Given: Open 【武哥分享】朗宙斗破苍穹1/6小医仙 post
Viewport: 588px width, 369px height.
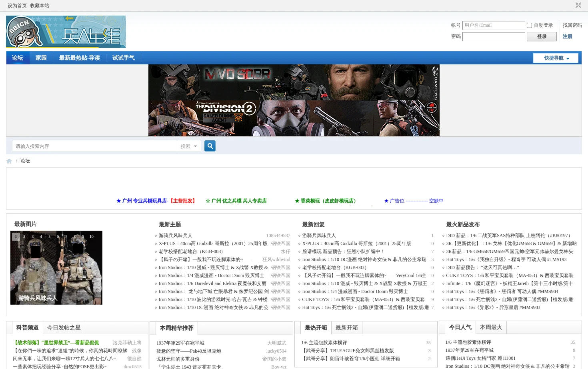Looking at the screenshot, I should 351,359.
